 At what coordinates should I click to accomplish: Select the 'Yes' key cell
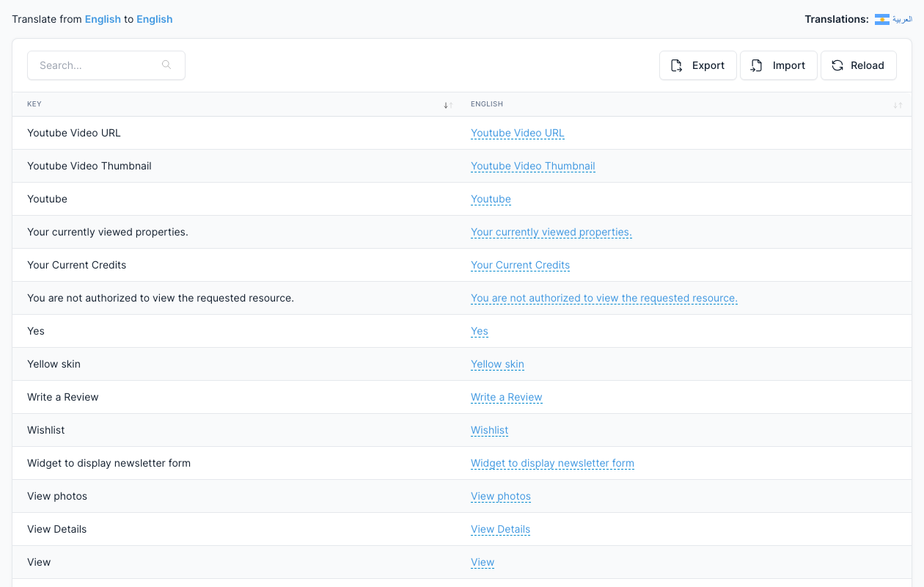[x=234, y=331]
